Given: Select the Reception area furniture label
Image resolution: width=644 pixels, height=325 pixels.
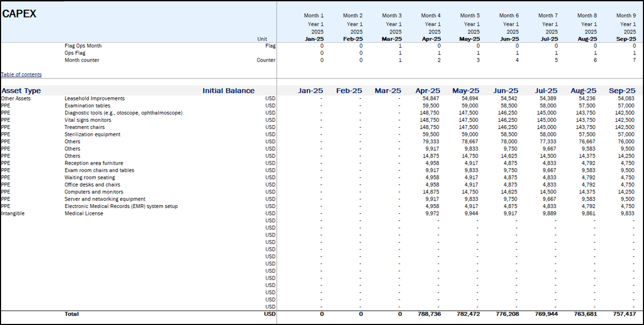Looking at the screenshot, I should 94,163.
